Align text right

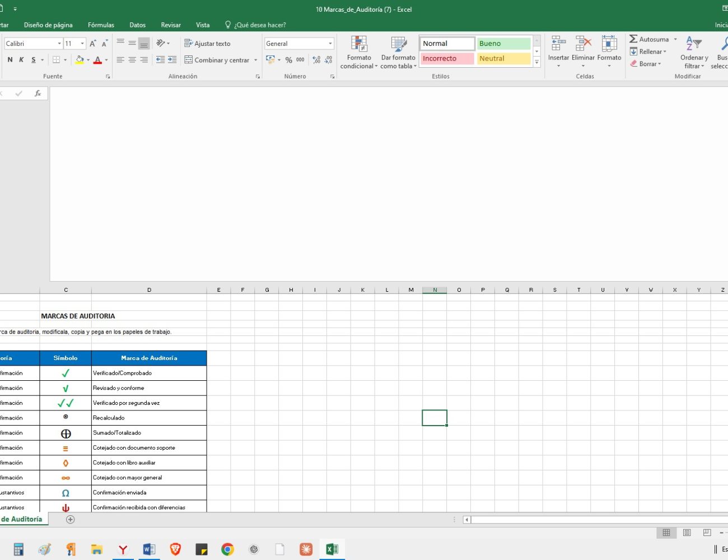point(144,60)
